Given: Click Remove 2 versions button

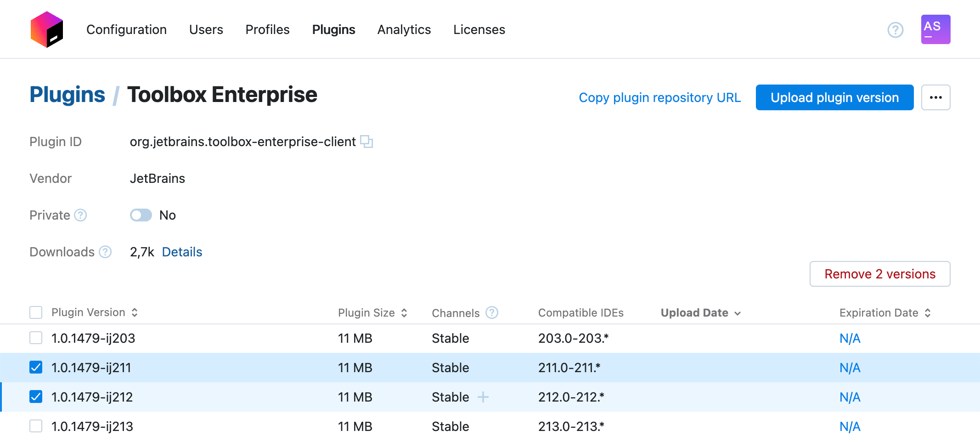Looking at the screenshot, I should click(x=880, y=274).
